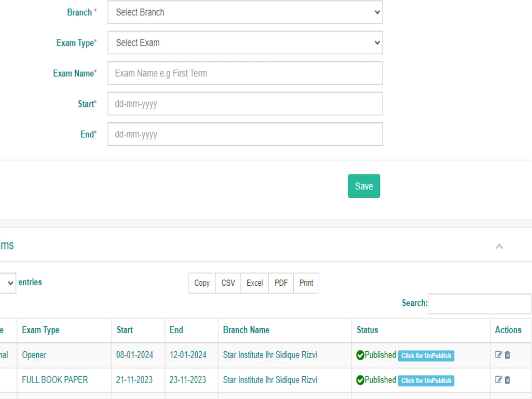Edit the FULL BOOK PAPER exam

(498, 380)
